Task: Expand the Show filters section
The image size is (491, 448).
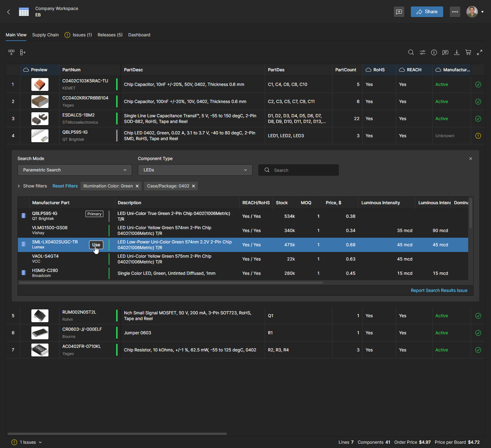Action: pyautogui.click(x=32, y=186)
